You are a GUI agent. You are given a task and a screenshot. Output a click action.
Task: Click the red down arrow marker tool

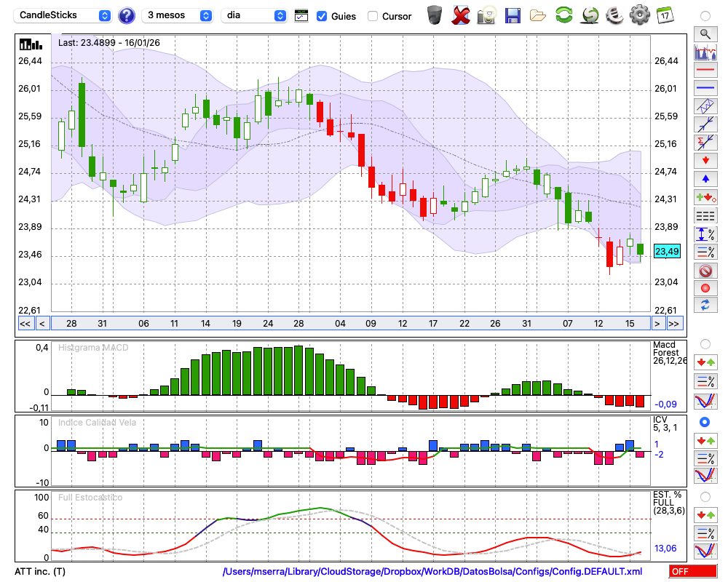705,160
